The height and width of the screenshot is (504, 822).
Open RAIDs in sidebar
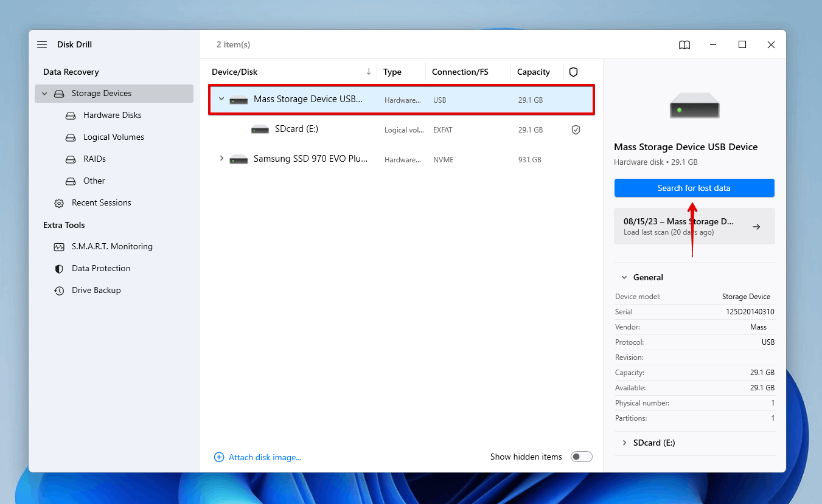(x=94, y=159)
